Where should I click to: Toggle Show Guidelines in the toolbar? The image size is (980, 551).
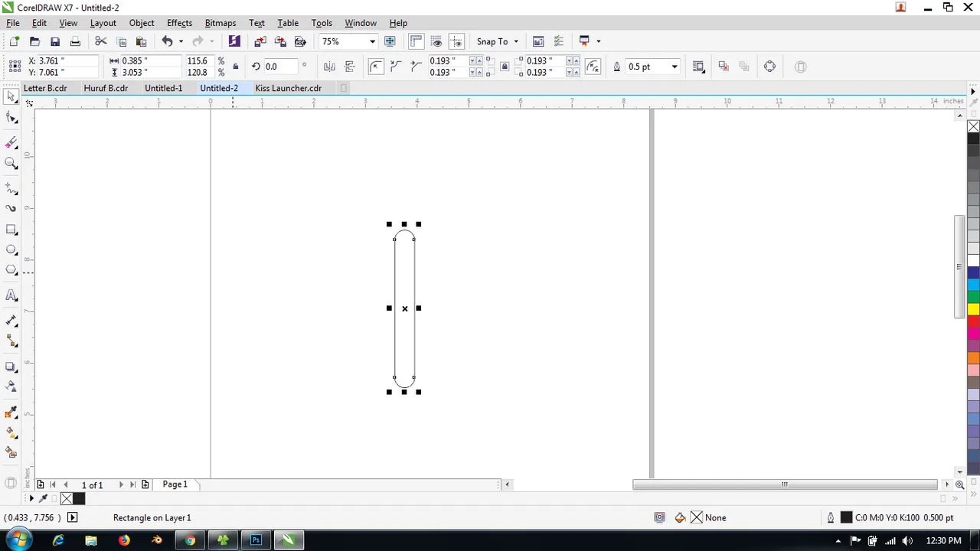tap(456, 41)
